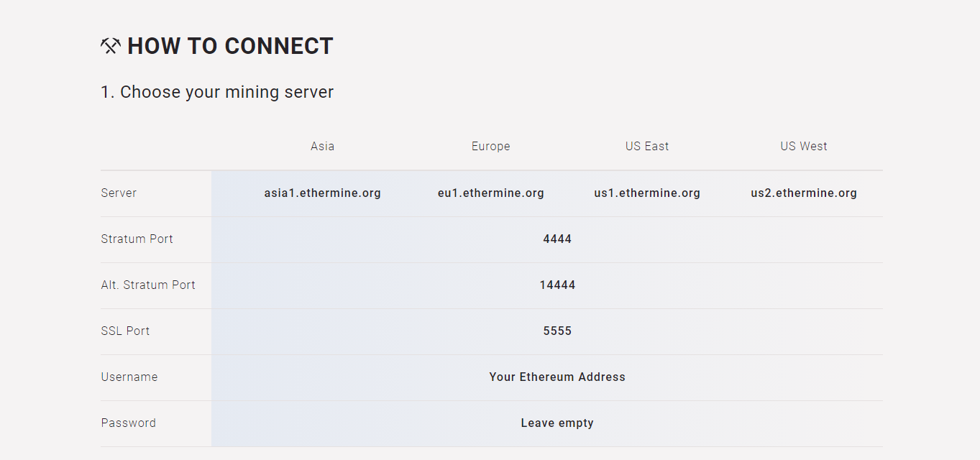Click the Server row label

coord(119,193)
